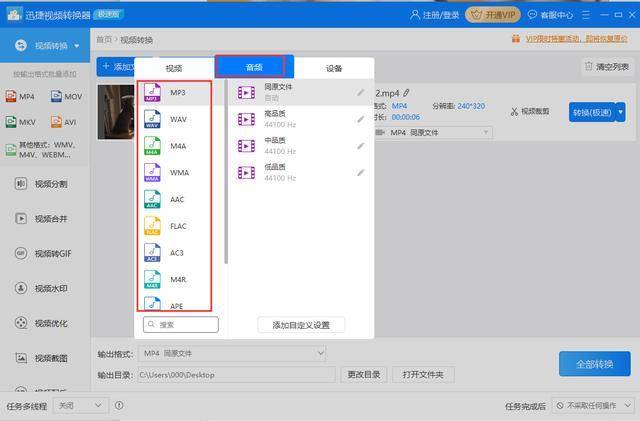The width and height of the screenshot is (640, 421).
Task: Click 添加自定义设置 button
Action: 301,325
